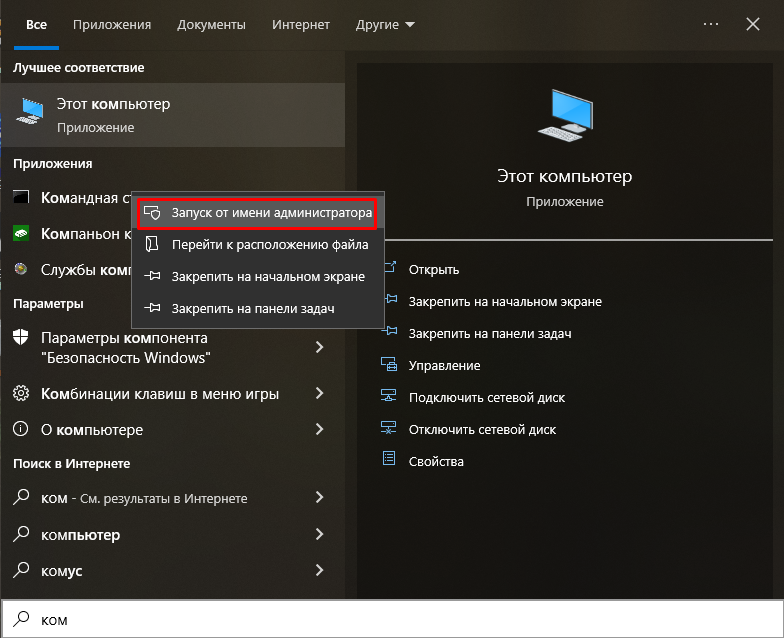Image resolution: width=784 pixels, height=638 pixels.
Task: Click the pin icon next to context menu Закрепить на панели задач
Action: 152,308
